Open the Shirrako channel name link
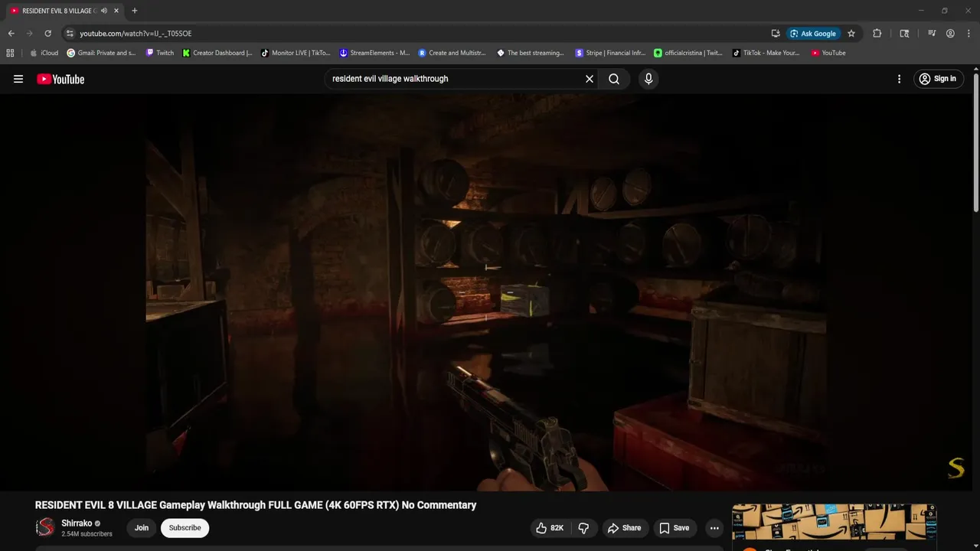The image size is (980, 551). 77,523
